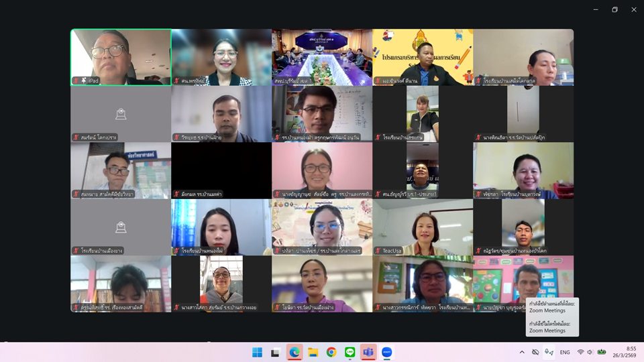Click muted mic icon on iPad tile
Viewport: 644px width, 362px height.
pos(76,80)
